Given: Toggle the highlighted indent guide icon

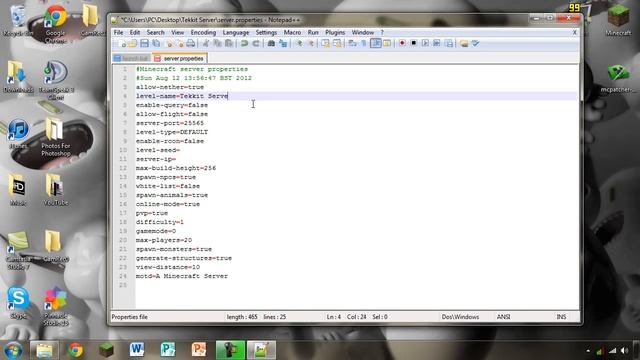Looking at the screenshot, I should (x=376, y=43).
